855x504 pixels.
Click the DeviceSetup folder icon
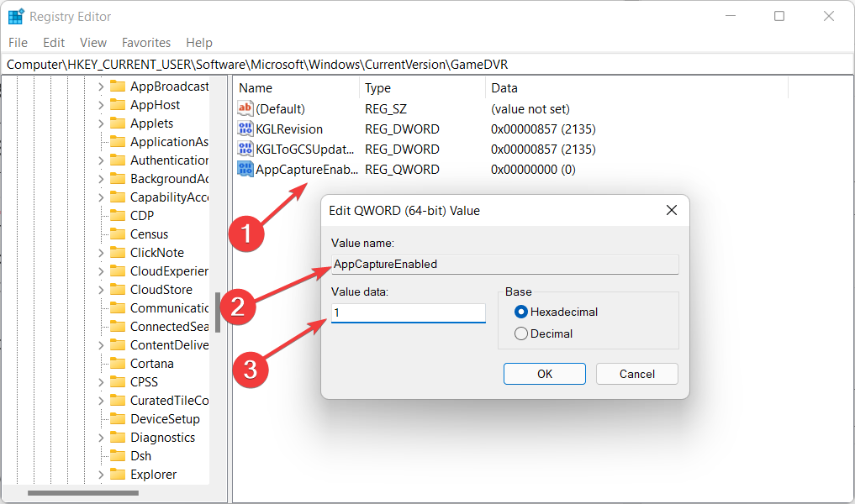[118, 419]
